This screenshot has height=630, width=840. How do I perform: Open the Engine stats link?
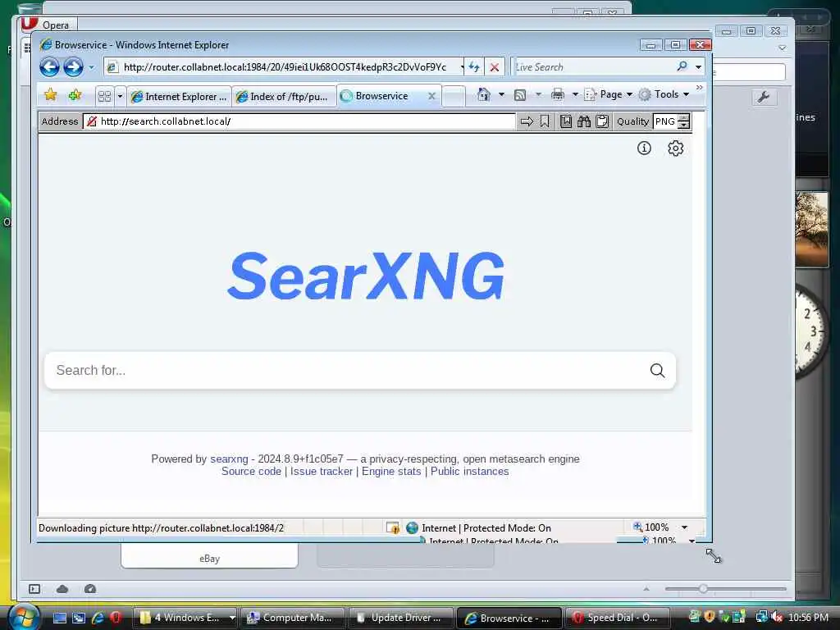(x=391, y=472)
